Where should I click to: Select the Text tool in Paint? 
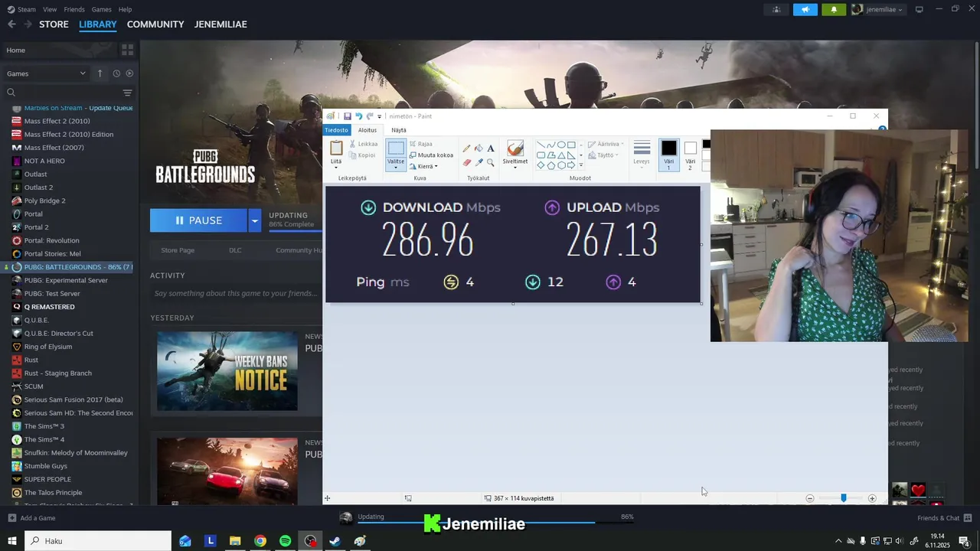[491, 148]
